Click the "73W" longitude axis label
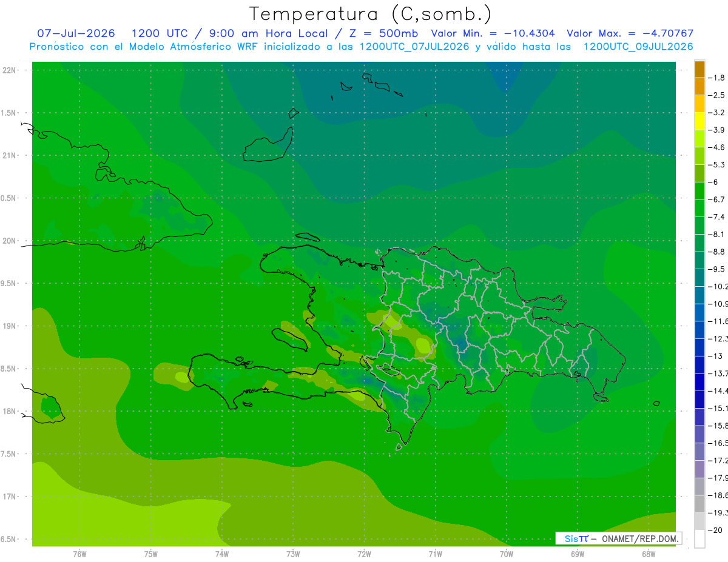728x562 pixels. [293, 554]
